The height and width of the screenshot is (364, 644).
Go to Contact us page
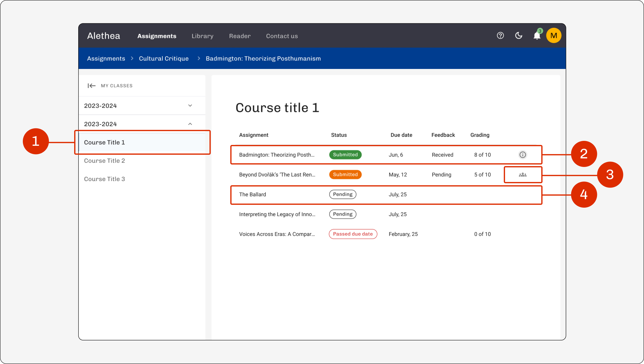tap(282, 36)
